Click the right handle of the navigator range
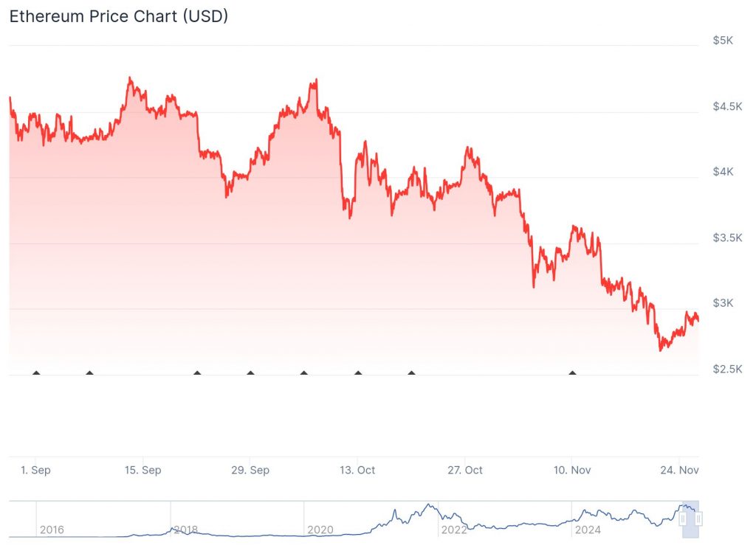This screenshot has width=756, height=551. pos(698,519)
